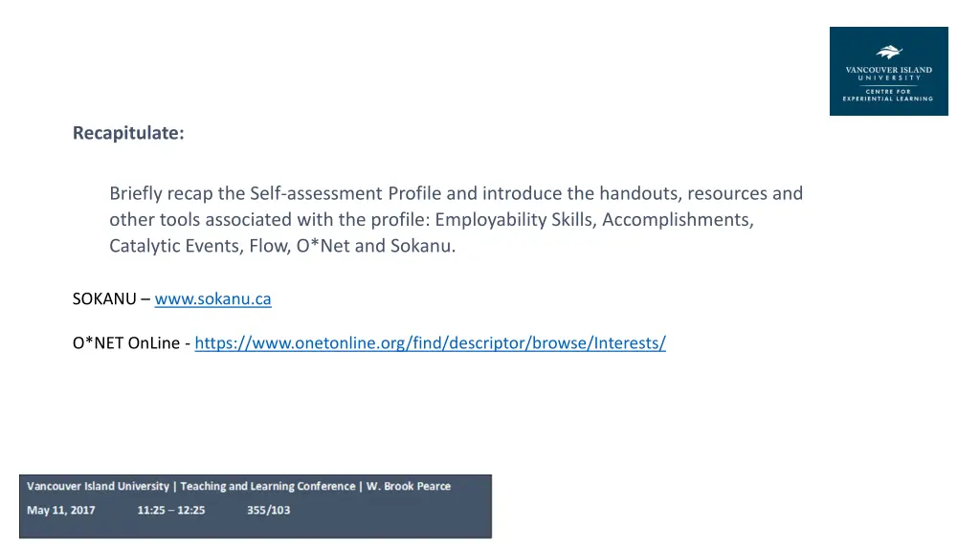Click the 'Centre for Experiential Learning' logo text
The height and width of the screenshot is (551, 980).
[888, 95]
